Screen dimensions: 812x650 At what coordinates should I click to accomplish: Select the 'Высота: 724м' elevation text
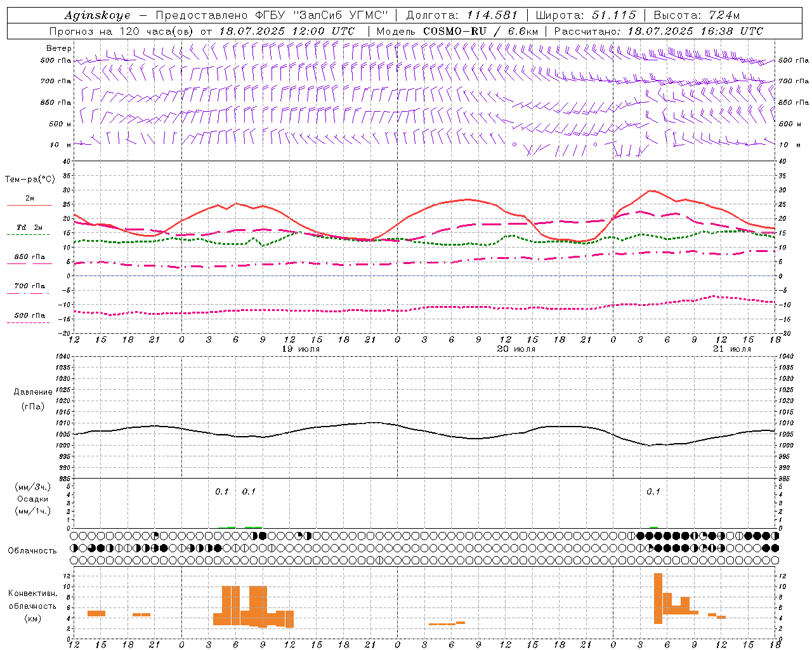click(697, 15)
